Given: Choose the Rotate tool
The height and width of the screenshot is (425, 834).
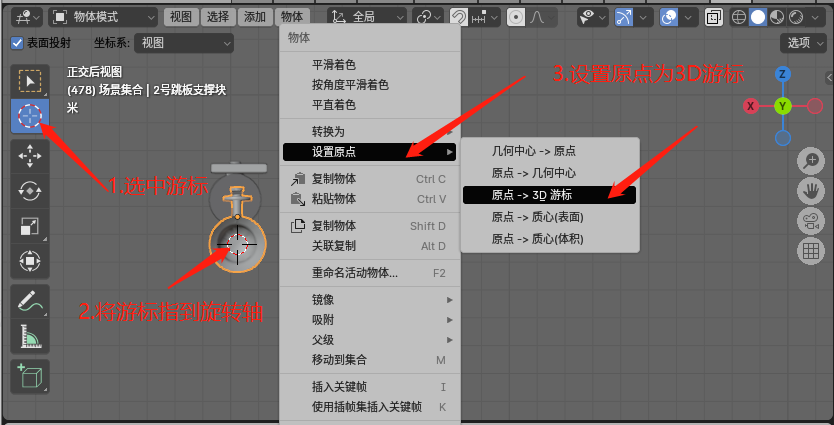Looking at the screenshot, I should coord(30,190).
